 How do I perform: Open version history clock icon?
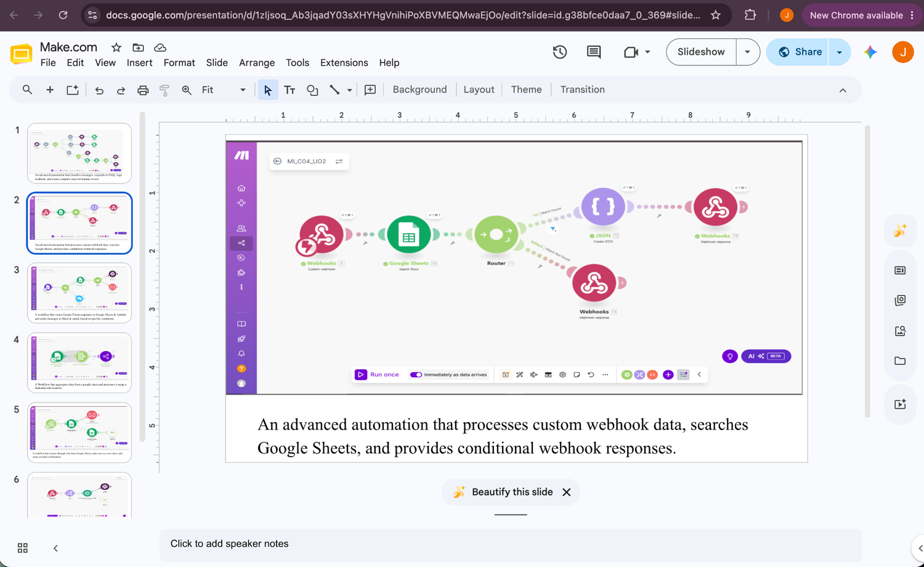point(560,52)
